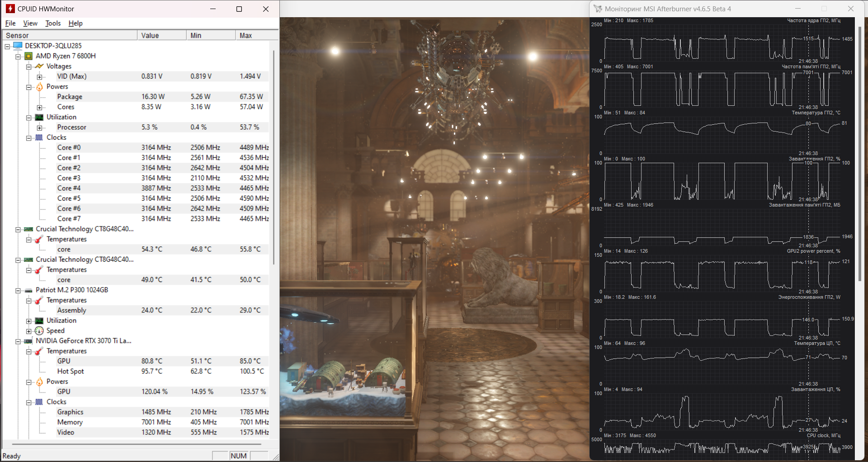Open the View menu
This screenshot has width=868, height=462.
(x=30, y=23)
